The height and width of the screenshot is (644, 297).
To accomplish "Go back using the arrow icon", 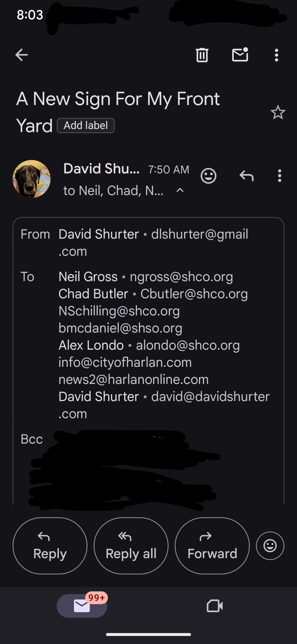I will pos(21,55).
